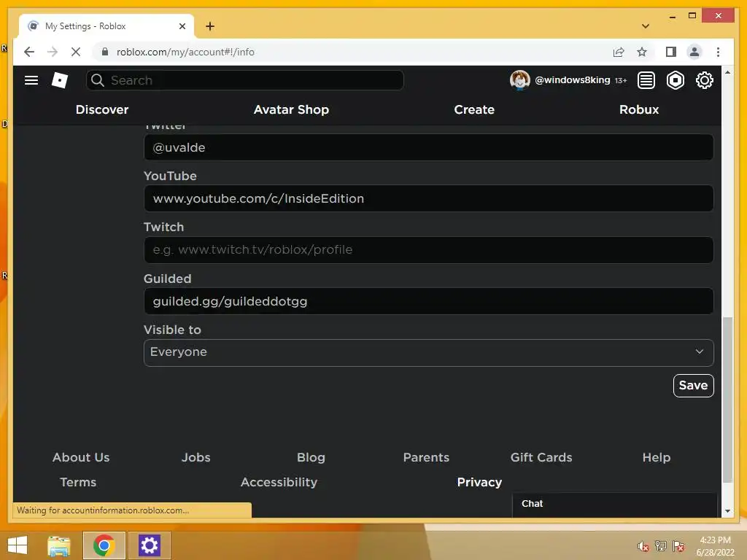Open a new browser tab
Viewport: 747px width, 560px height.
pos(210,26)
